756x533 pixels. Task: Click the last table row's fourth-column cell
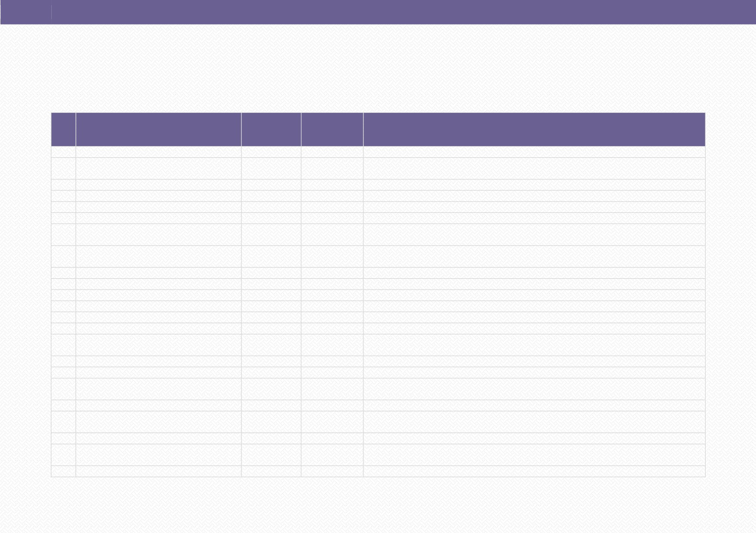tap(332, 471)
